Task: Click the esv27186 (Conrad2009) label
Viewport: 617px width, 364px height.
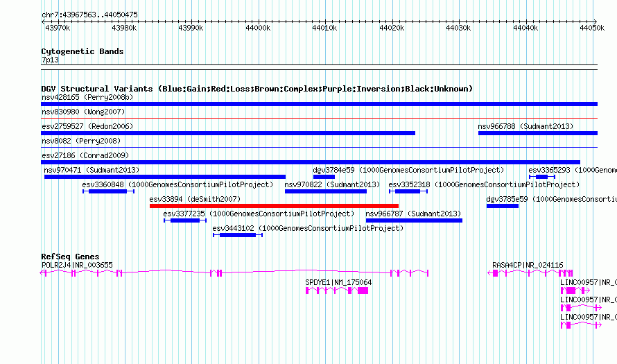Action: tap(85, 155)
